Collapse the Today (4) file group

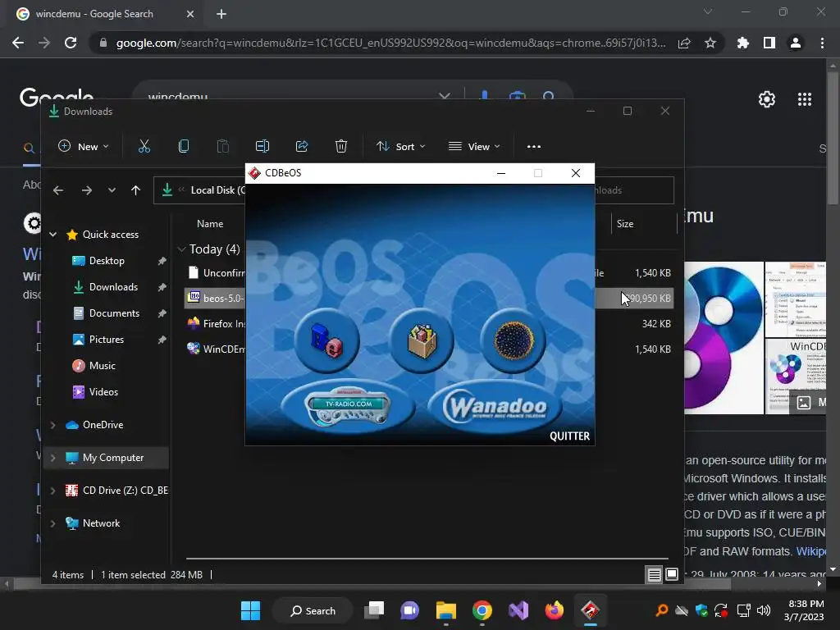click(181, 249)
